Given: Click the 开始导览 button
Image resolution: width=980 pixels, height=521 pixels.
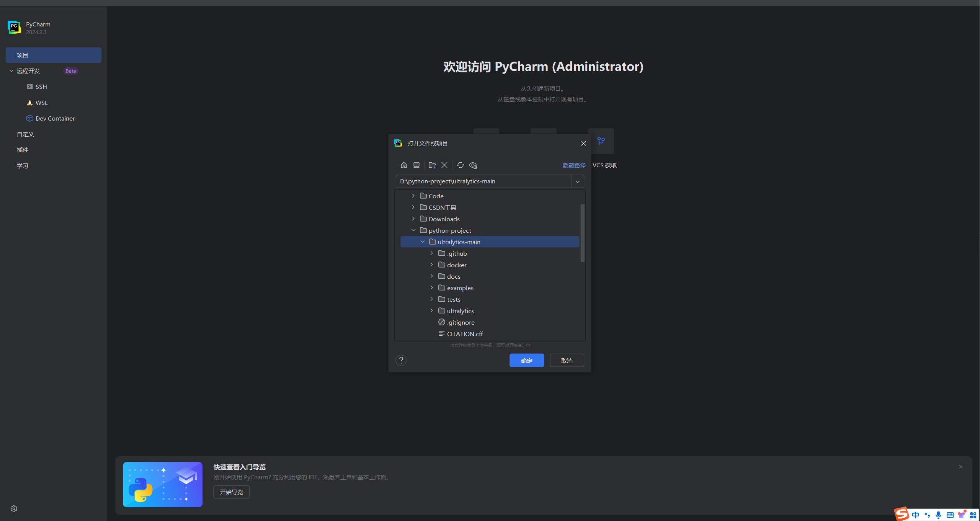Looking at the screenshot, I should point(231,492).
